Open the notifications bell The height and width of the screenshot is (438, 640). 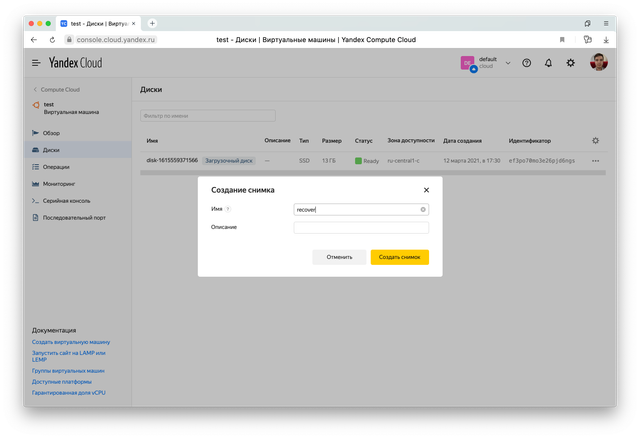[548, 63]
